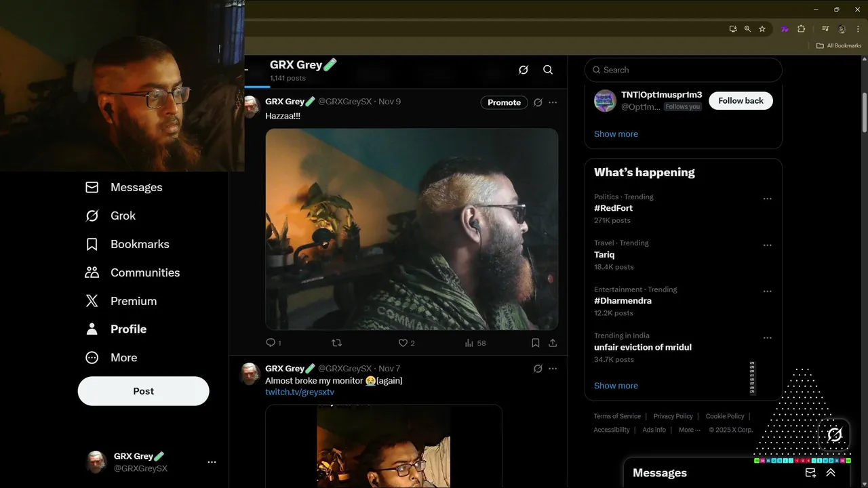Open more options for the unfair eviction trend
This screenshot has height=488, width=868.
click(x=767, y=338)
